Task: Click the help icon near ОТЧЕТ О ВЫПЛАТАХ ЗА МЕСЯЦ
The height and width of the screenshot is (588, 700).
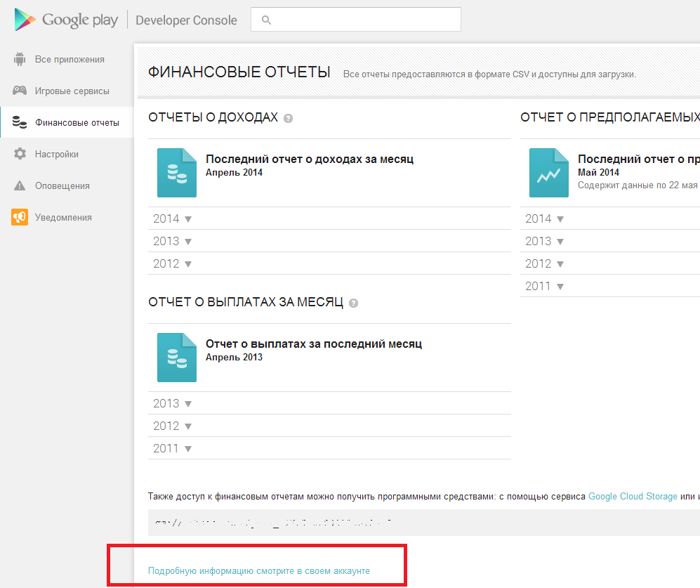Action: click(x=353, y=302)
